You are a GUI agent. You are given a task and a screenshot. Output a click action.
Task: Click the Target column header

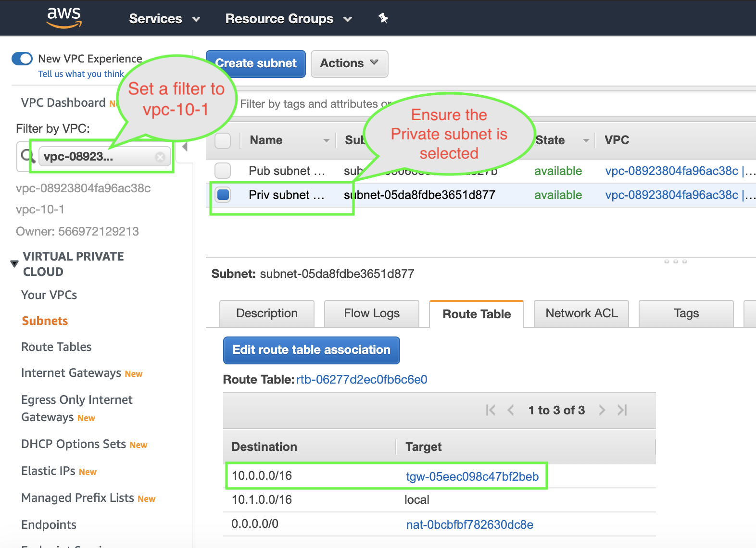click(x=424, y=447)
